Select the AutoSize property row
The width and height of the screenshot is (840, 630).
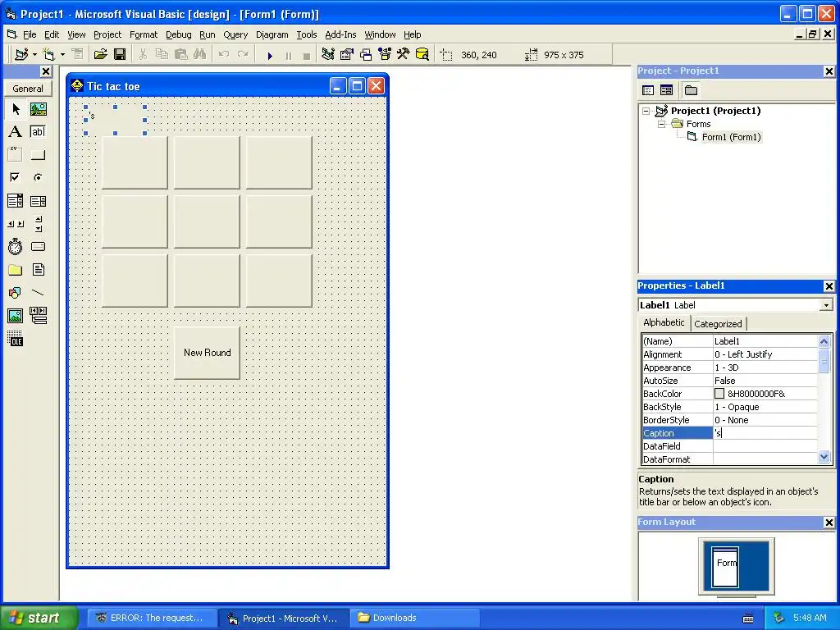[x=729, y=381]
